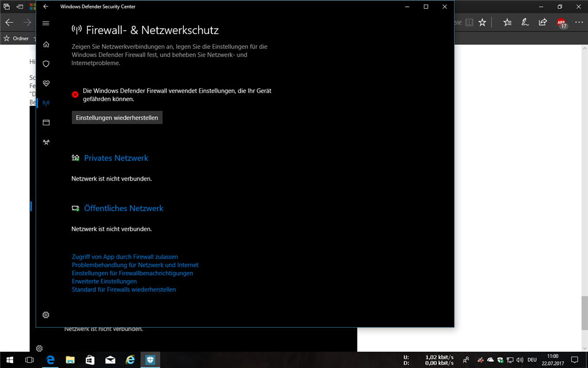Viewport: 588px width, 368px height.
Task: Open OneDrive cloud tray icon
Action: tap(490, 360)
